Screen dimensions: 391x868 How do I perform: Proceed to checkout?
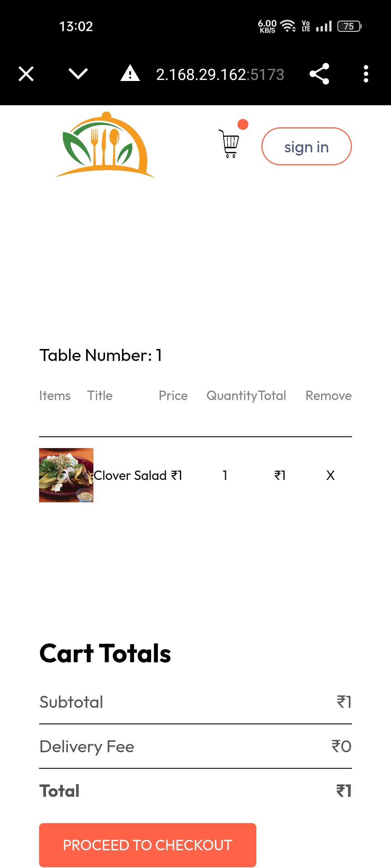tap(148, 845)
